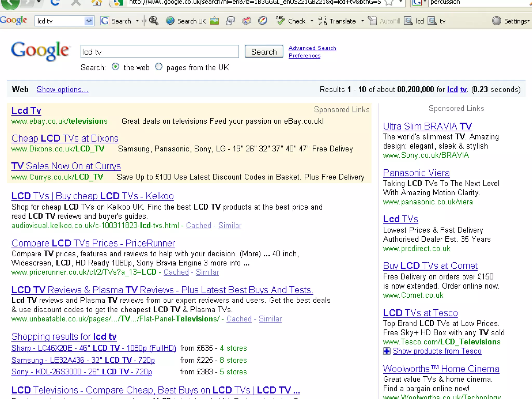The height and width of the screenshot is (399, 532).
Task: Click the main Google search text field
Action: 159,52
